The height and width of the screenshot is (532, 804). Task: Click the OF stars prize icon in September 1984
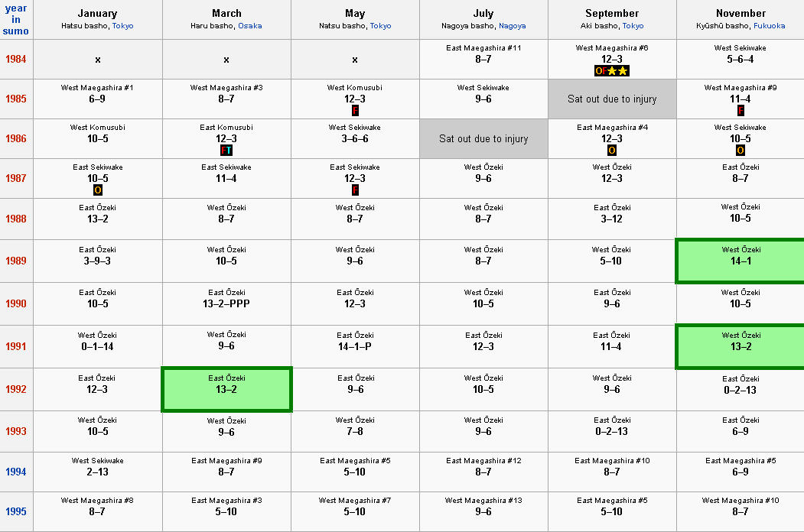point(612,71)
